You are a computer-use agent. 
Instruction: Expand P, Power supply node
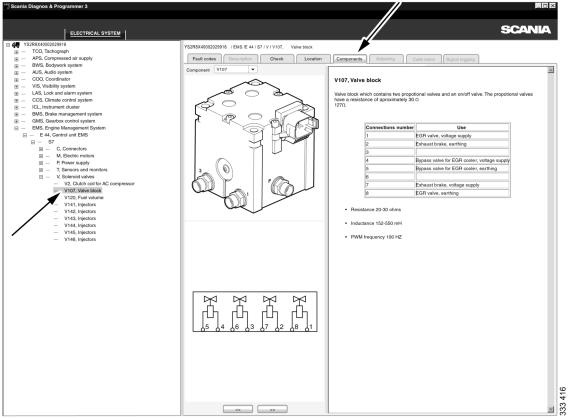tap(41, 163)
